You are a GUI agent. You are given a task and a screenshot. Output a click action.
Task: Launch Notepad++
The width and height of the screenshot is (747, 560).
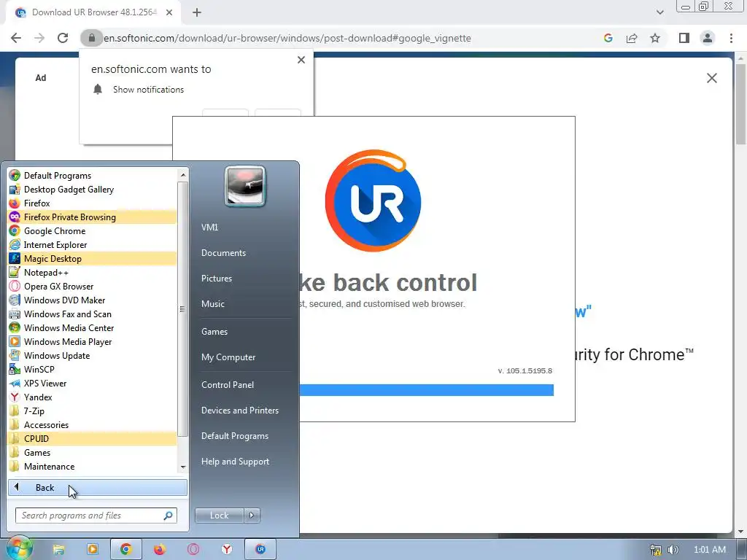[x=93, y=273]
